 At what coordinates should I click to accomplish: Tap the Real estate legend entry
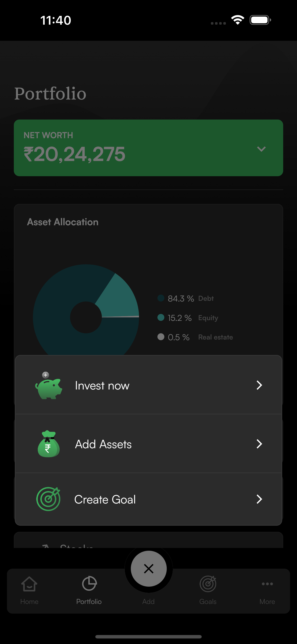point(215,337)
